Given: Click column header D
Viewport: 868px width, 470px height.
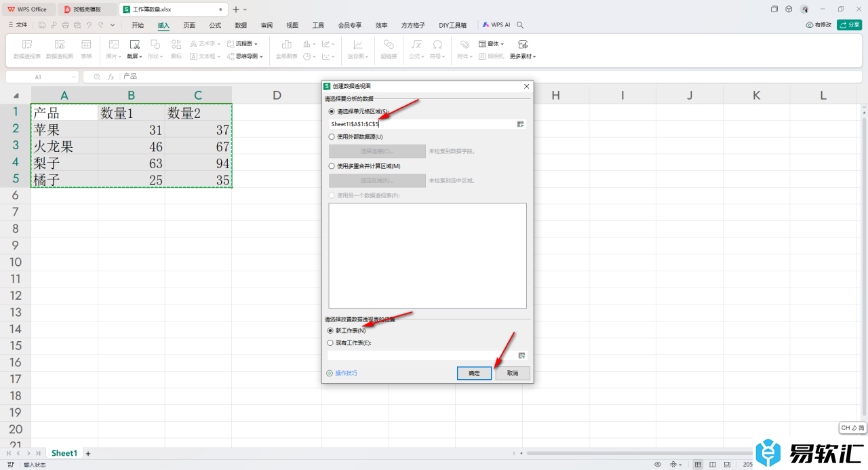Looking at the screenshot, I should [277, 96].
